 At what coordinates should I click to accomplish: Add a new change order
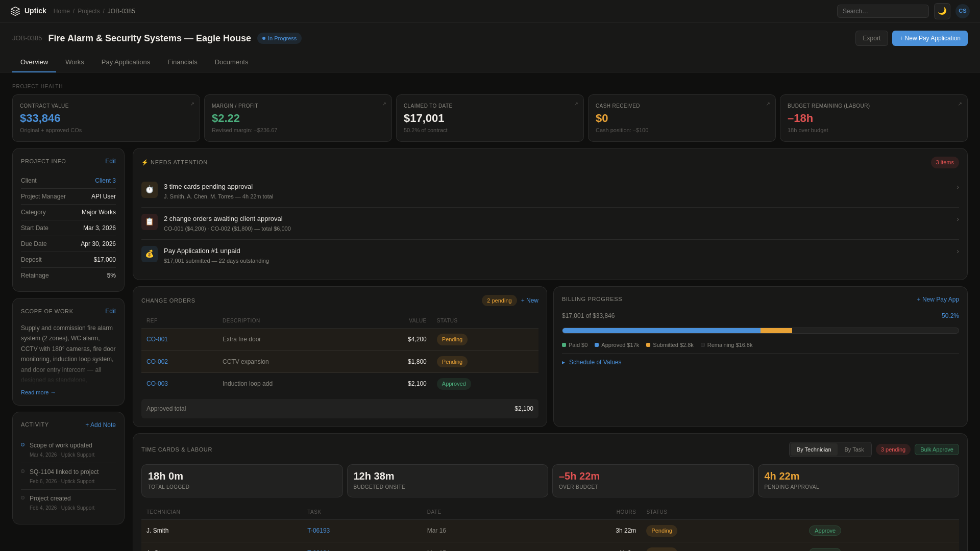(x=530, y=300)
